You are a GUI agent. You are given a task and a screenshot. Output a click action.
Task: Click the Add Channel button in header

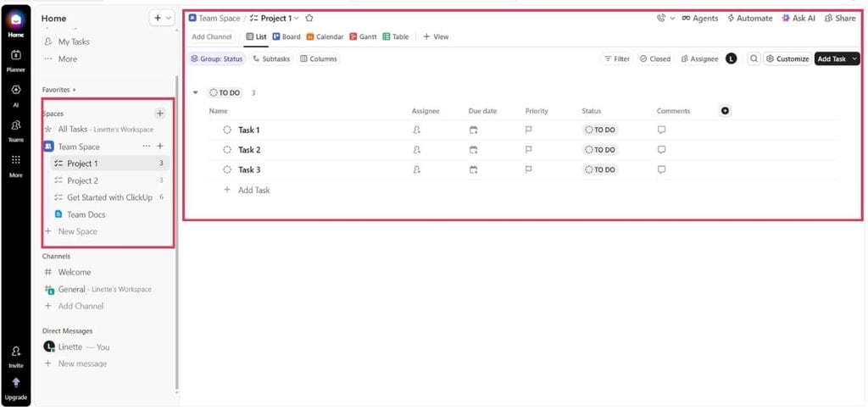211,37
